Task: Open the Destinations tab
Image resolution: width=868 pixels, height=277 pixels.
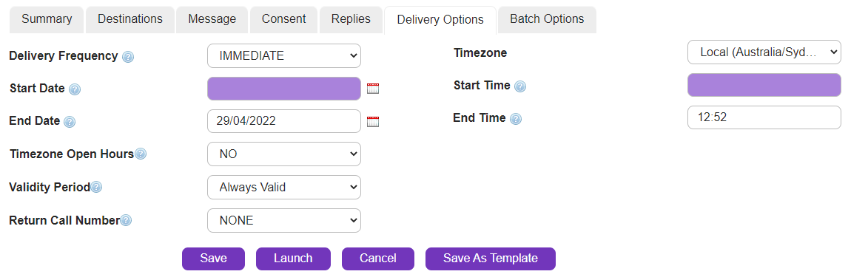Action: 130,19
